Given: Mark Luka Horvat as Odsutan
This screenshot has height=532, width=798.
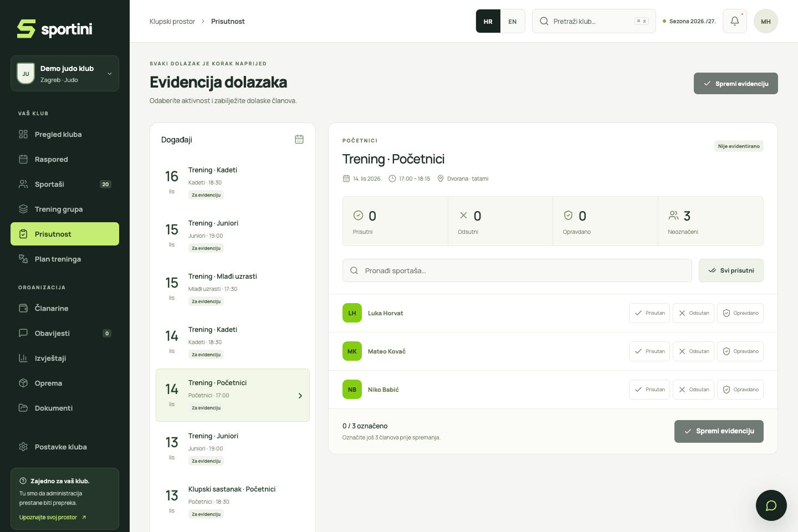Looking at the screenshot, I should pos(694,313).
